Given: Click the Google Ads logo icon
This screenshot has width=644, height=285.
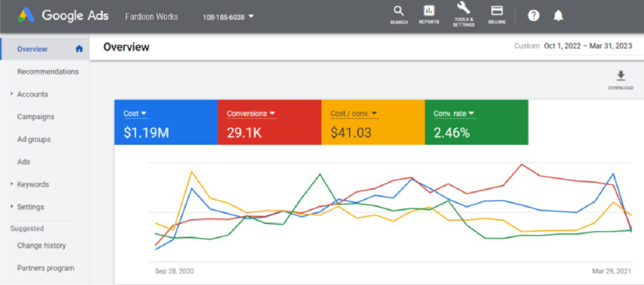Looking at the screenshot, I should click(27, 16).
